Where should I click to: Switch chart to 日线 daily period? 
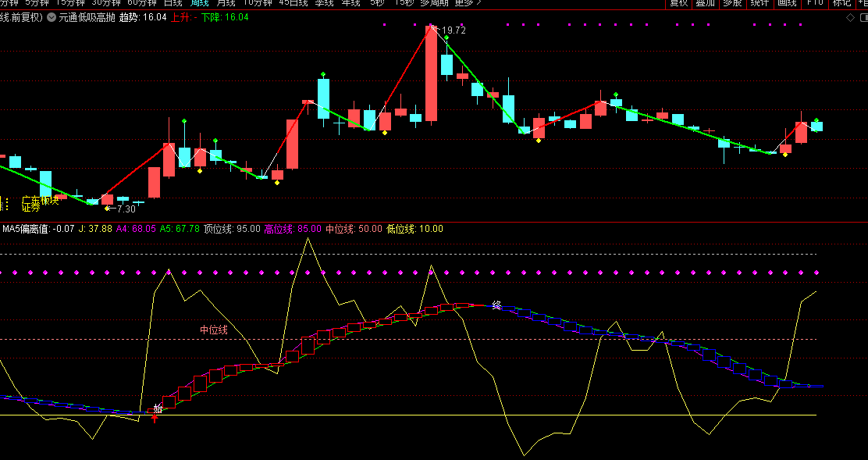tap(173, 3)
